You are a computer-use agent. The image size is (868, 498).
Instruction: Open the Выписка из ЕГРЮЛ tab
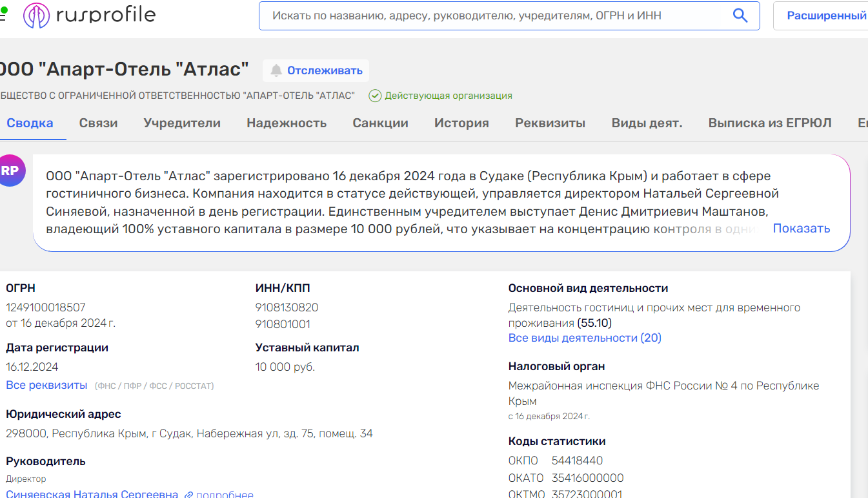770,123
